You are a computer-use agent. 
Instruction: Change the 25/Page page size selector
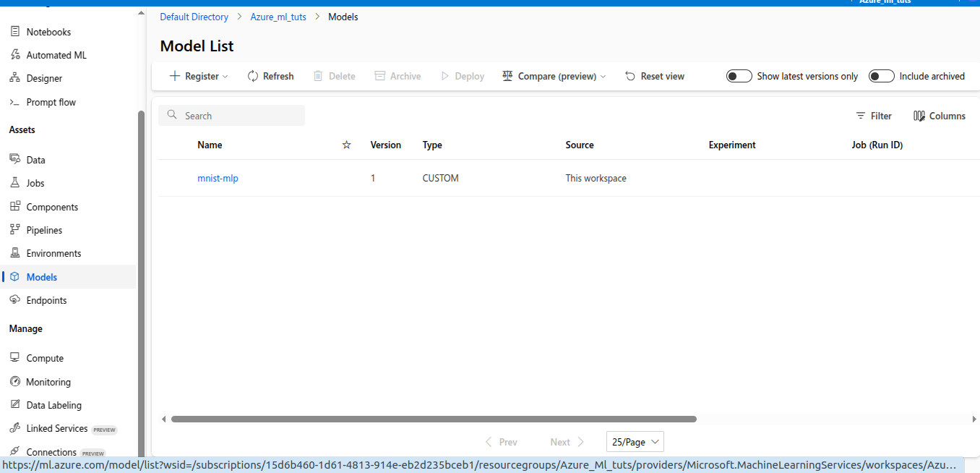click(x=635, y=441)
